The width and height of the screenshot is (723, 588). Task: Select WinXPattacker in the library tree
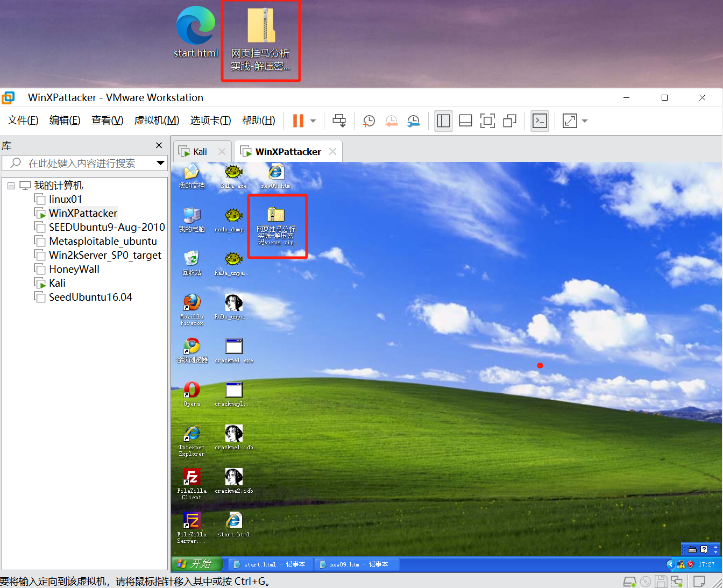pos(83,214)
